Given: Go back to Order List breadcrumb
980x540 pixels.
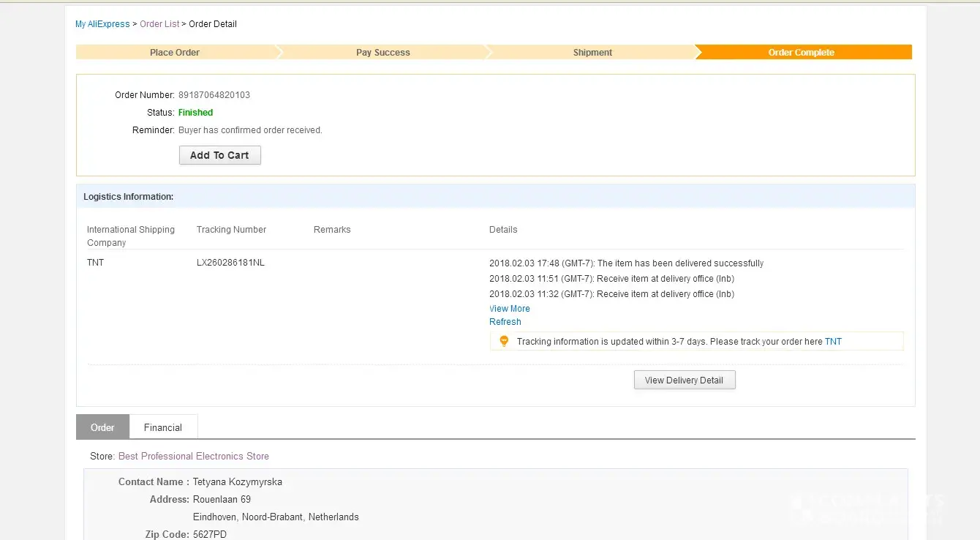Looking at the screenshot, I should pyautogui.click(x=159, y=24).
